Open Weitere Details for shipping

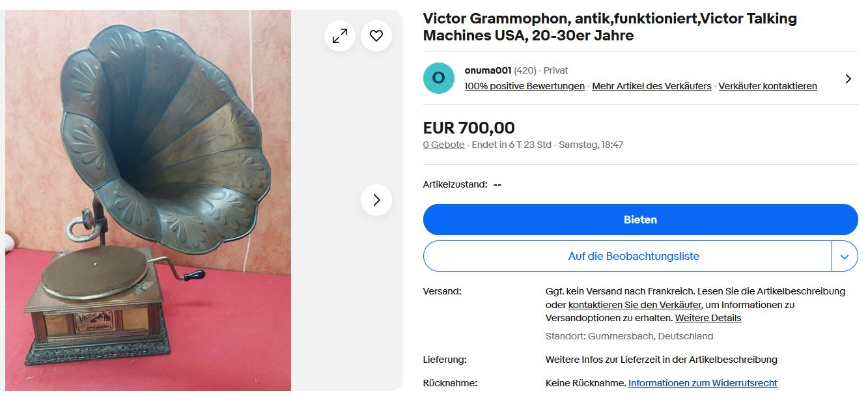[708, 318]
